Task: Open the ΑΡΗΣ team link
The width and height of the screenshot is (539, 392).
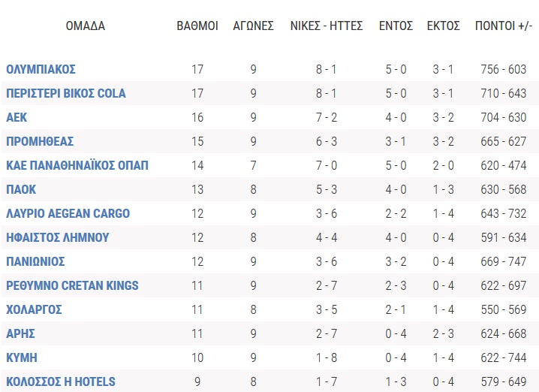Action: coord(20,334)
